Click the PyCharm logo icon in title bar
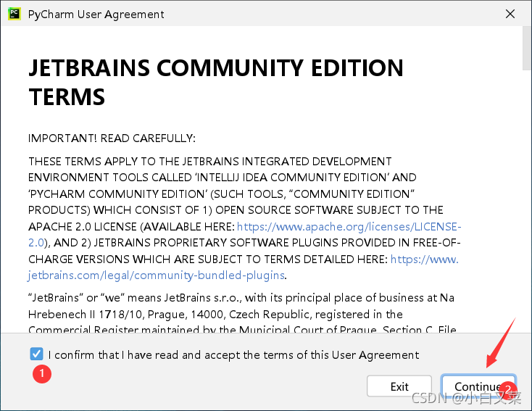Viewport: 532px width, 411px height. (14, 14)
